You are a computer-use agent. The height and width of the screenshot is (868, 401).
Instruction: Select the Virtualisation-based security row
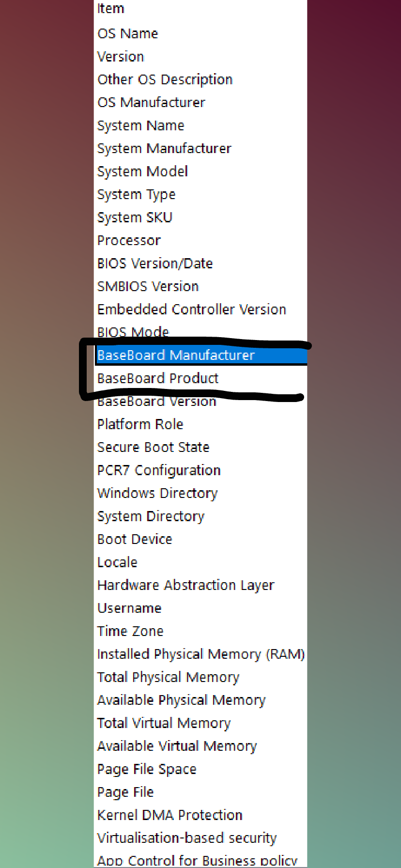pyautogui.click(x=200, y=838)
